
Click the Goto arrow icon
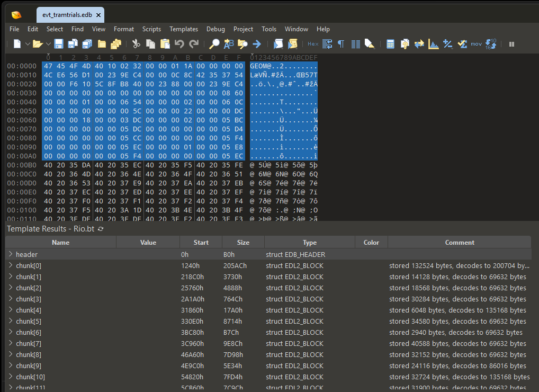(x=257, y=44)
